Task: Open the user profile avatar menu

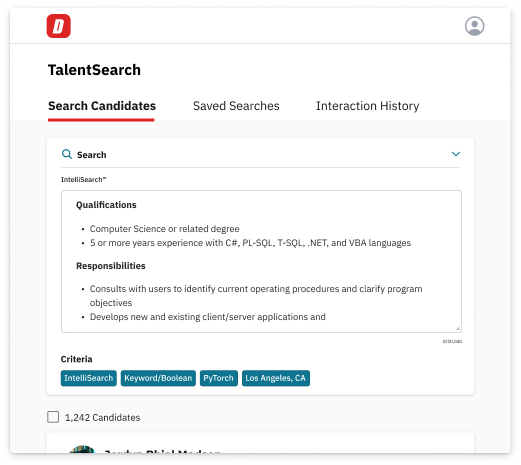Action: [474, 26]
